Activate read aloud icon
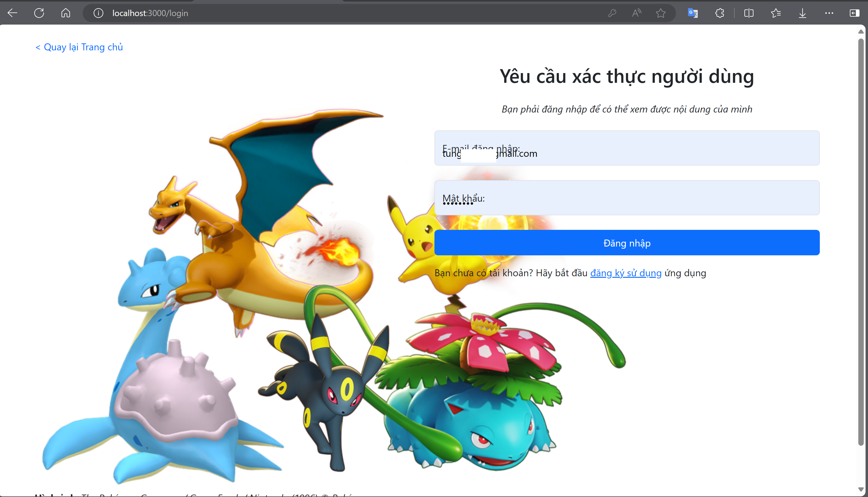This screenshot has width=868, height=497. (637, 13)
